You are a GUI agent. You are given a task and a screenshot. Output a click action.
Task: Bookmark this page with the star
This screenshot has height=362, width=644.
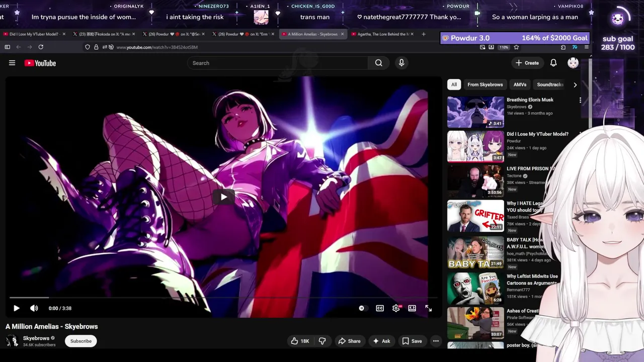pos(516,47)
